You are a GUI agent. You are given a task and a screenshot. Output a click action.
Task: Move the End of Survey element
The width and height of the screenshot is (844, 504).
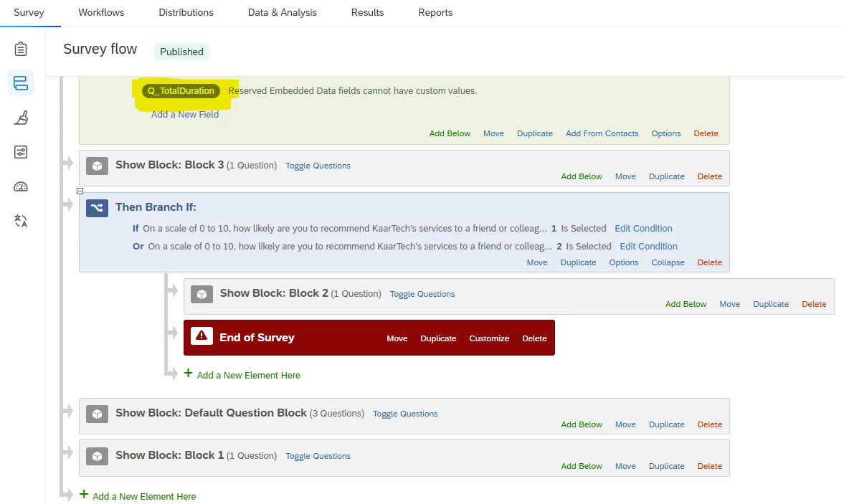(x=397, y=338)
